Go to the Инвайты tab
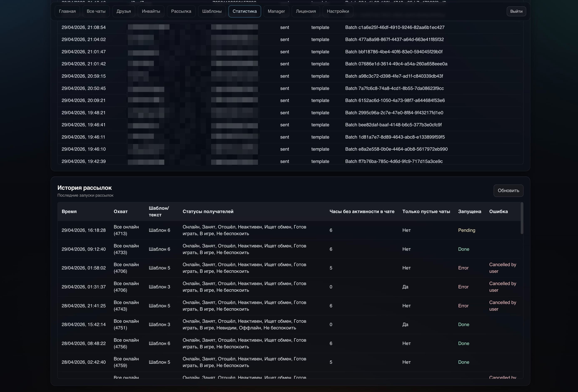The image size is (578, 392). (x=151, y=11)
